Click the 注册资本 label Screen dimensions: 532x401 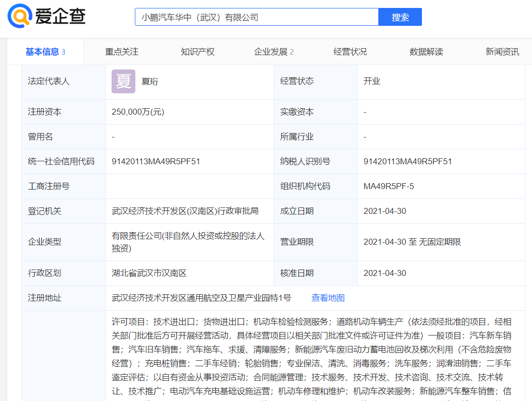click(x=45, y=112)
